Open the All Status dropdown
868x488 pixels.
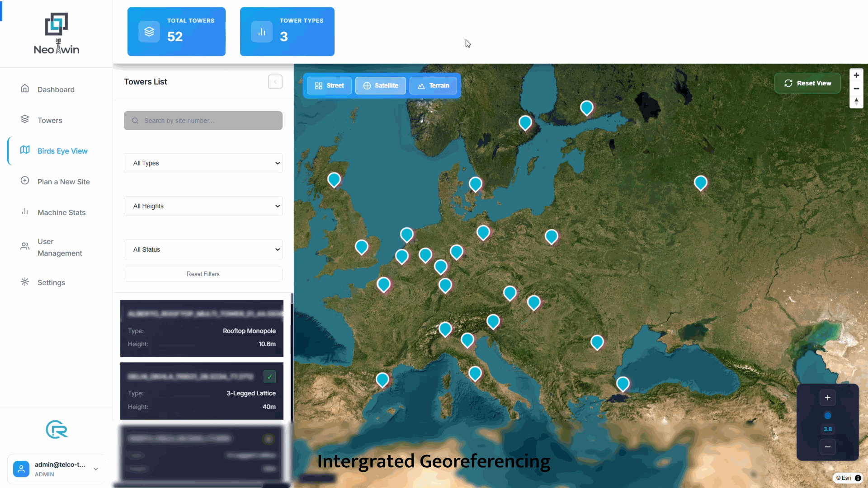coord(203,249)
